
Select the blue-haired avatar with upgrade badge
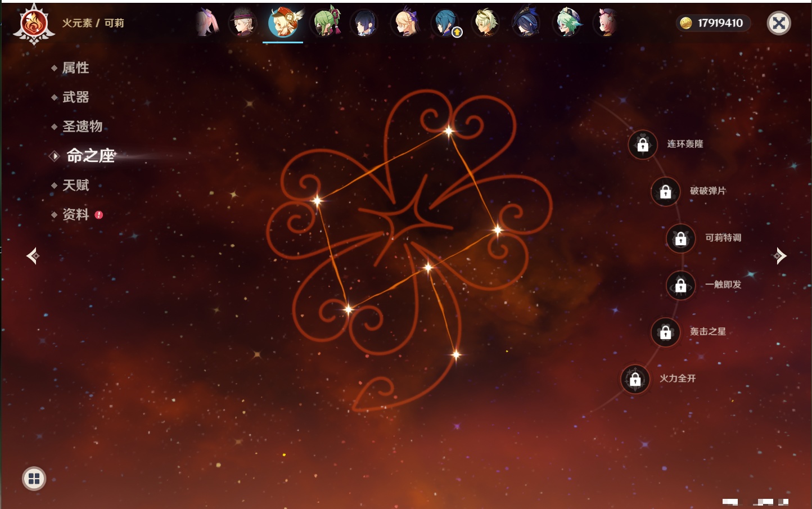446,23
